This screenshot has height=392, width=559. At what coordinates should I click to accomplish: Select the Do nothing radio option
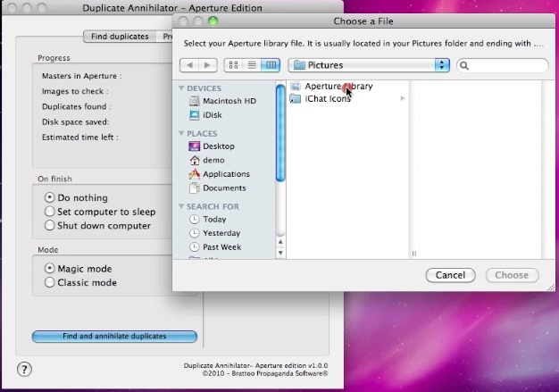pyautogui.click(x=50, y=197)
